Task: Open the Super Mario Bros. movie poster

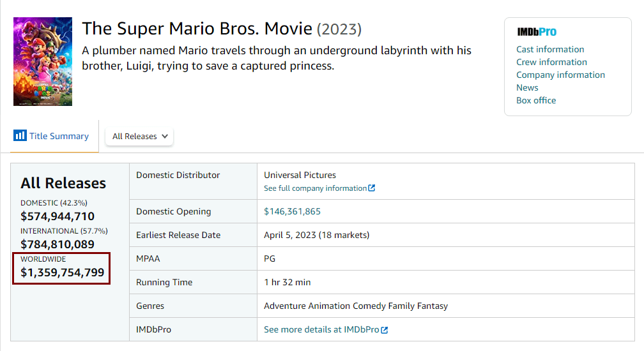Action: [43, 61]
